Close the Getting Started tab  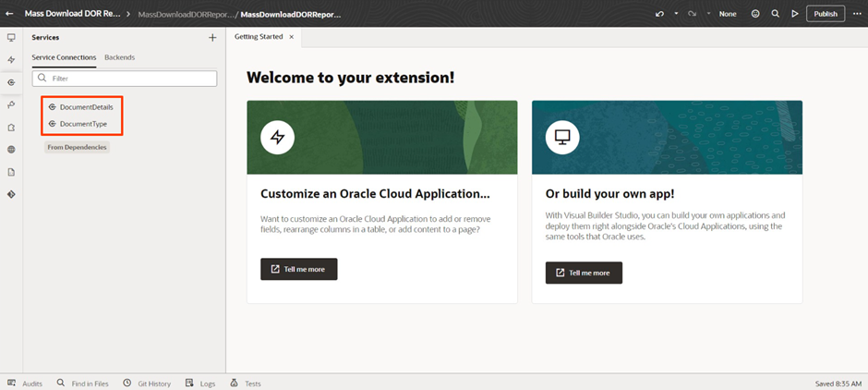[291, 37]
